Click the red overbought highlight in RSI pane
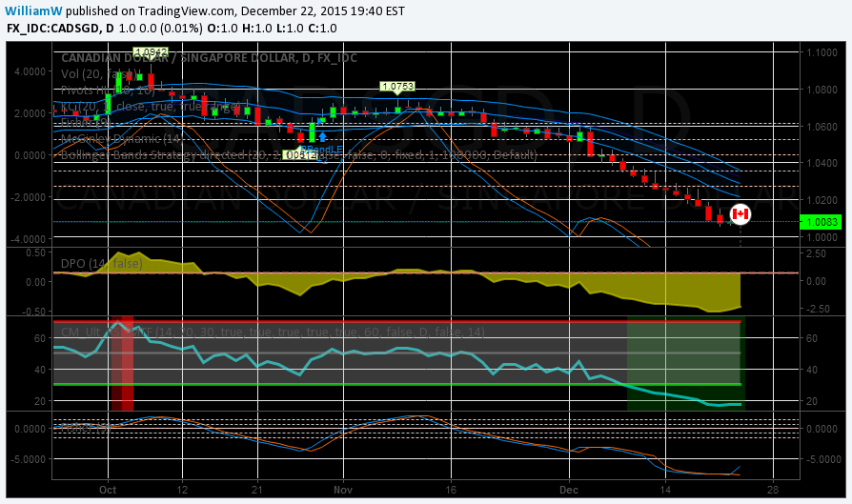 [x=122, y=363]
